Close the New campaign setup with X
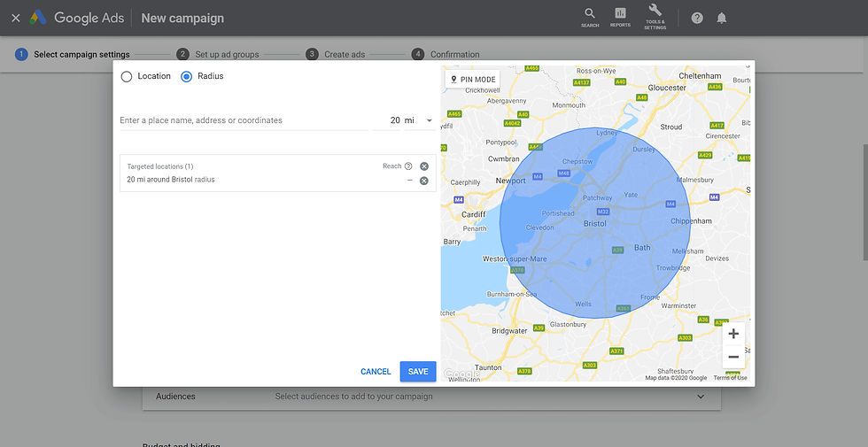Viewport: 868px width, 447px height. (16, 18)
